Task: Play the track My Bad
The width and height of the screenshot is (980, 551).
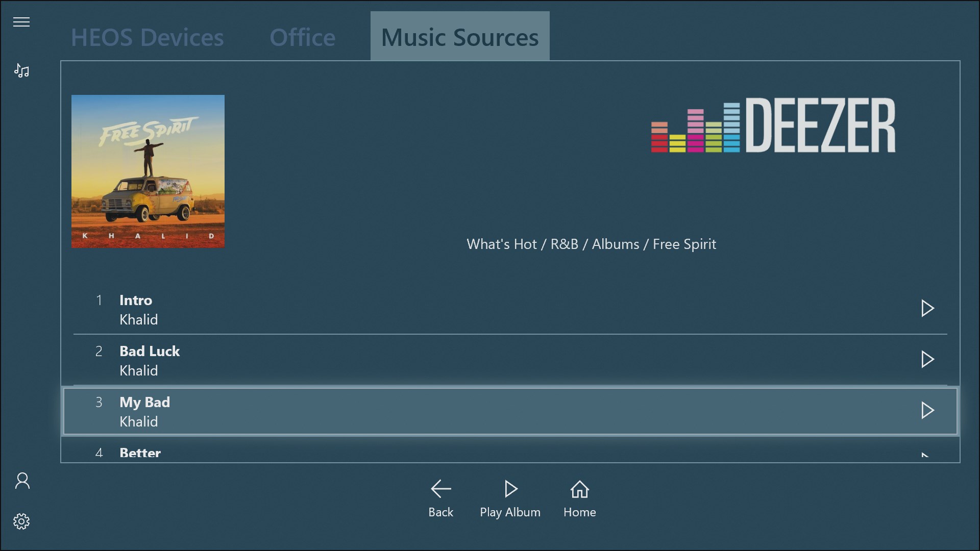Action: tap(927, 410)
